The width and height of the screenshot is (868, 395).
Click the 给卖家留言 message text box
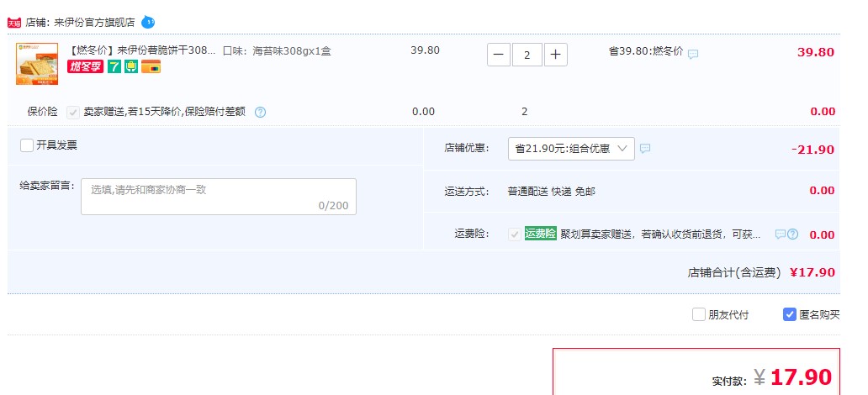point(219,197)
